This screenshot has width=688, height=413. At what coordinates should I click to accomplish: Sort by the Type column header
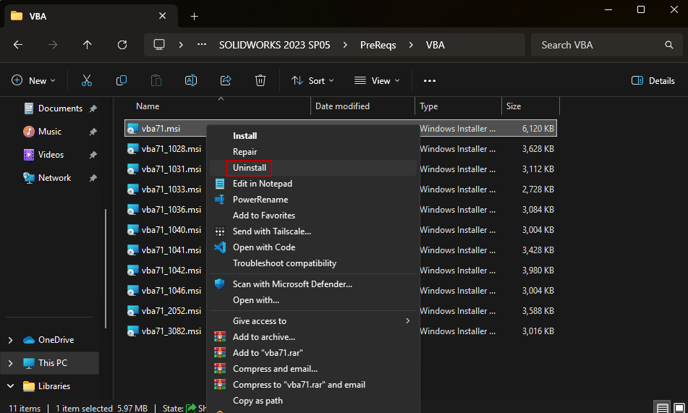(x=429, y=106)
